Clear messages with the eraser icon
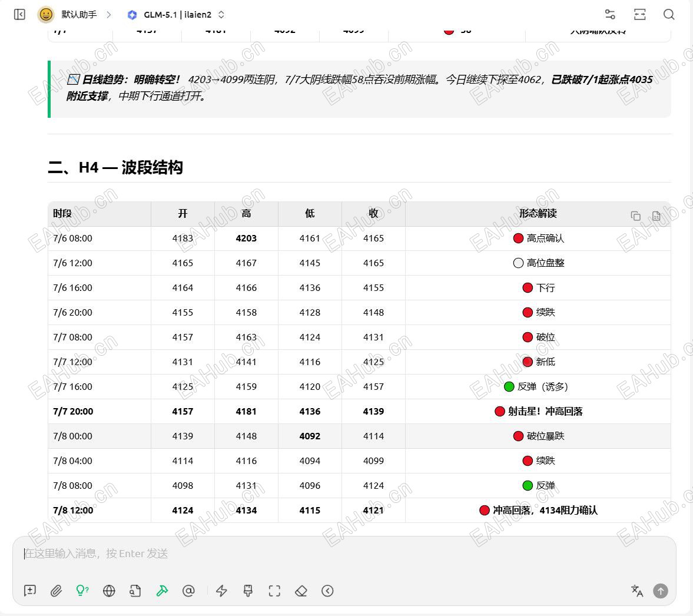Viewport: 693px width, 616px height. (x=301, y=591)
